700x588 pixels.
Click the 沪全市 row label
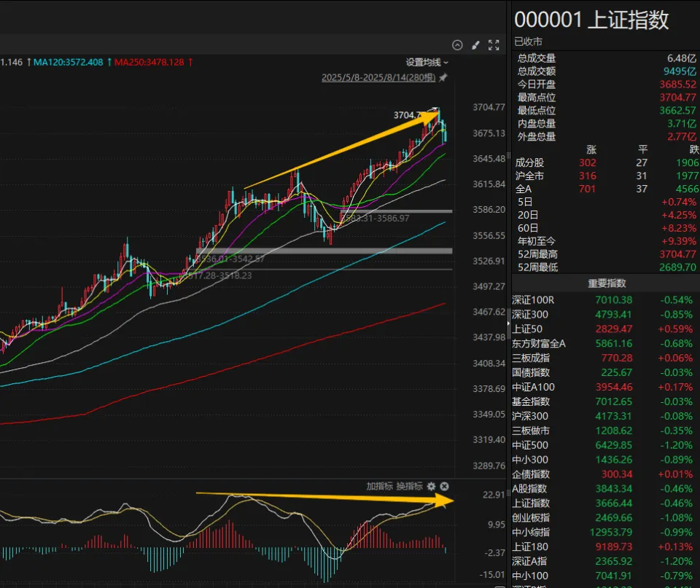(x=529, y=176)
